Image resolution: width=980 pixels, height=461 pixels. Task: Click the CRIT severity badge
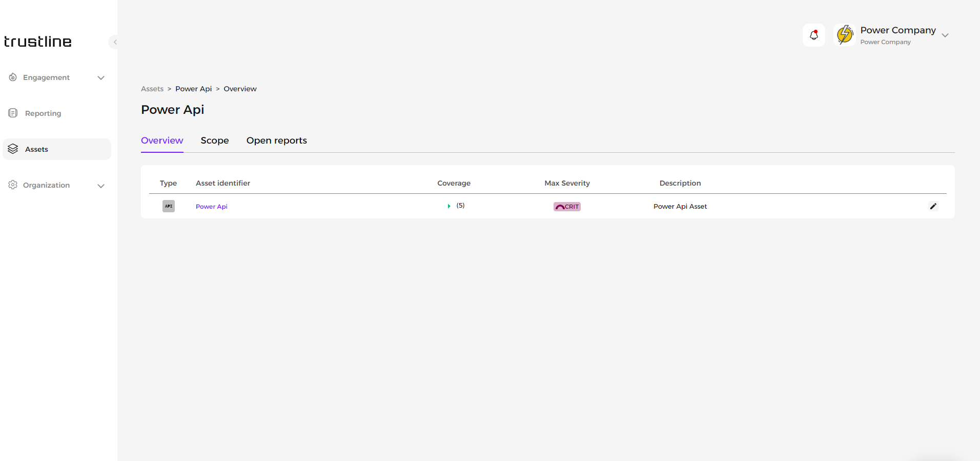567,207
